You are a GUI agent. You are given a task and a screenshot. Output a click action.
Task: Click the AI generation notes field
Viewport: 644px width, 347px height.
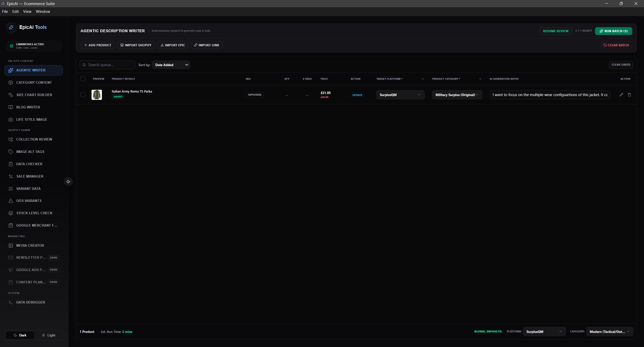point(550,95)
